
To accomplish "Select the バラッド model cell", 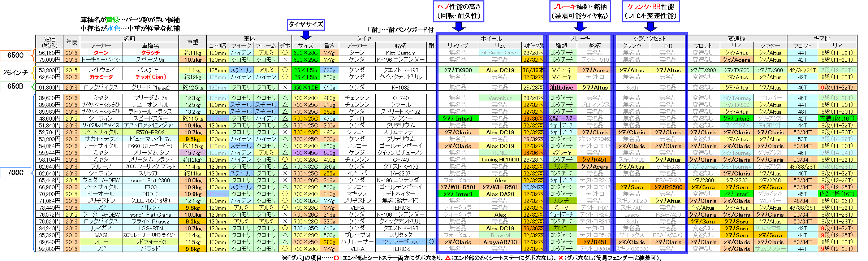I will pyautogui.click(x=150, y=249).
